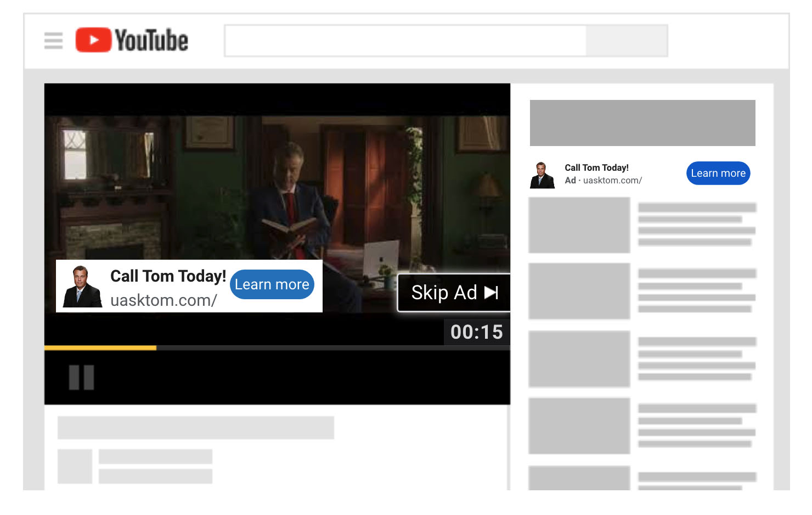Click the sidebar 'Call Tom Today!' headline

(596, 167)
